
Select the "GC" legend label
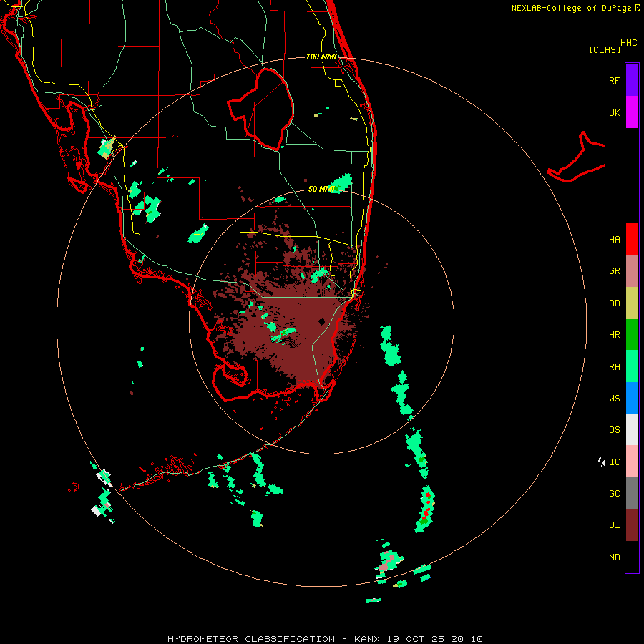(x=614, y=494)
